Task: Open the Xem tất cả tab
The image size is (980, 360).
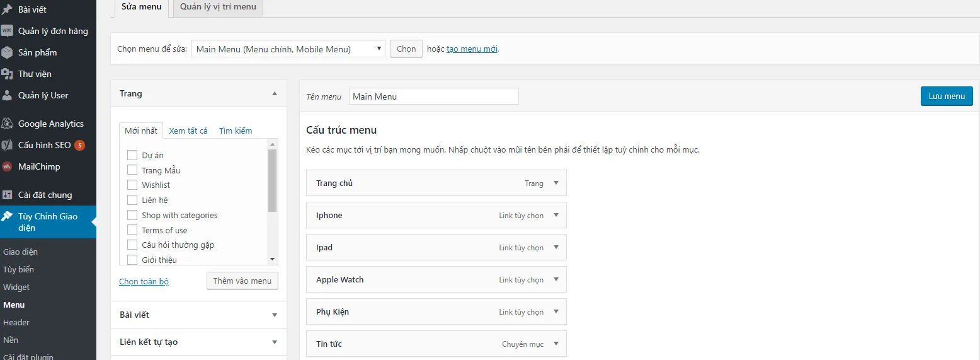Action: click(188, 131)
